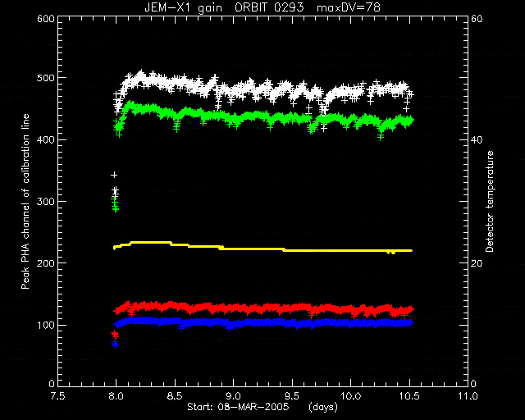525x420 pixels.
Task: Click the Detector temperature axis label
Action: click(x=489, y=201)
